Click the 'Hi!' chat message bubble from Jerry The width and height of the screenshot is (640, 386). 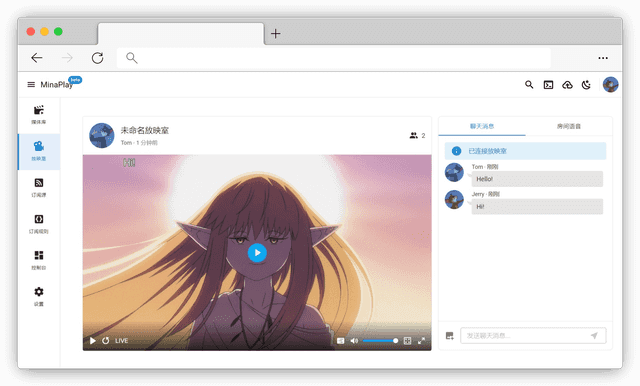[537, 206]
